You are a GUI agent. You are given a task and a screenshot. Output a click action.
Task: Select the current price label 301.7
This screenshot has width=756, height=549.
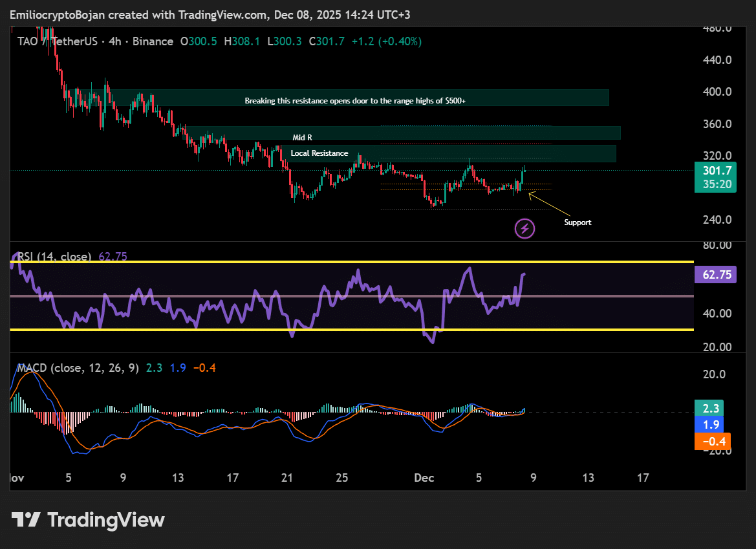(x=717, y=171)
